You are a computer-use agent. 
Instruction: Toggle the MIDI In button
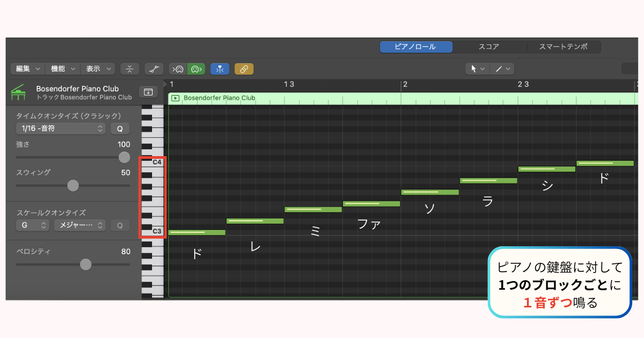coord(178,69)
